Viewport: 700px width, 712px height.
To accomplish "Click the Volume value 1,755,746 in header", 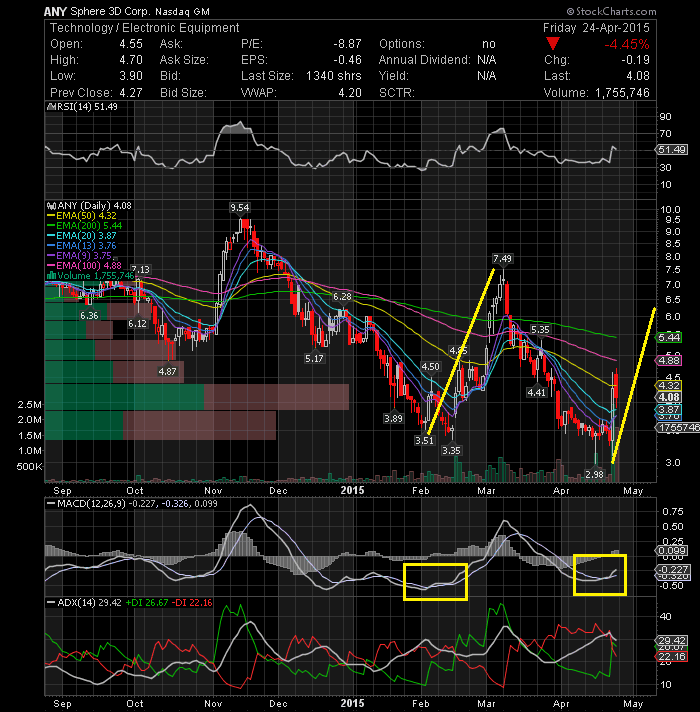I will [622, 93].
